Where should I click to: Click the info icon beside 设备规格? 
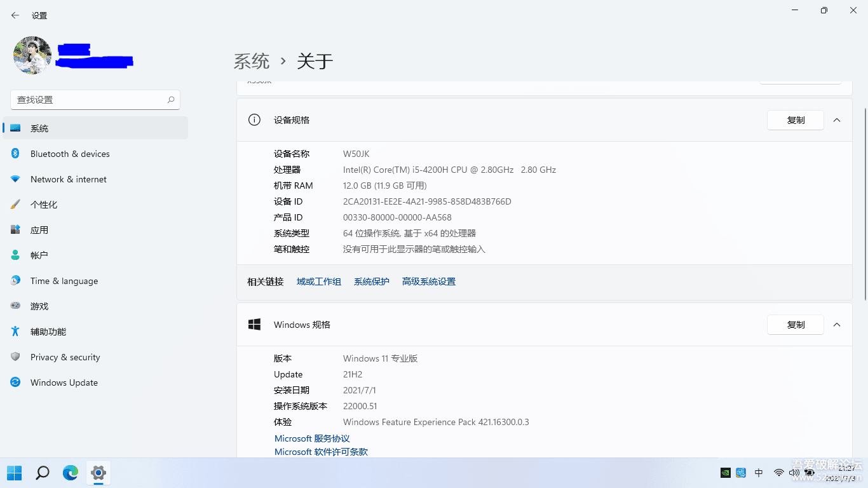pyautogui.click(x=254, y=119)
